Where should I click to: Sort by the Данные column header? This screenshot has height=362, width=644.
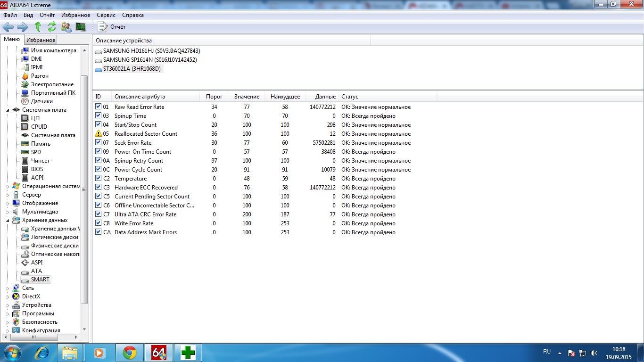click(322, 97)
